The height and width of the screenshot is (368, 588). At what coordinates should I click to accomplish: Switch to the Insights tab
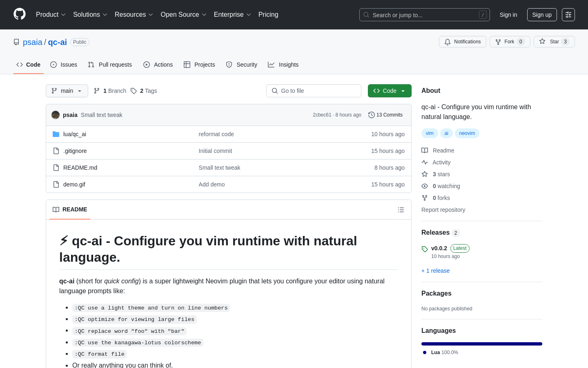click(x=283, y=65)
